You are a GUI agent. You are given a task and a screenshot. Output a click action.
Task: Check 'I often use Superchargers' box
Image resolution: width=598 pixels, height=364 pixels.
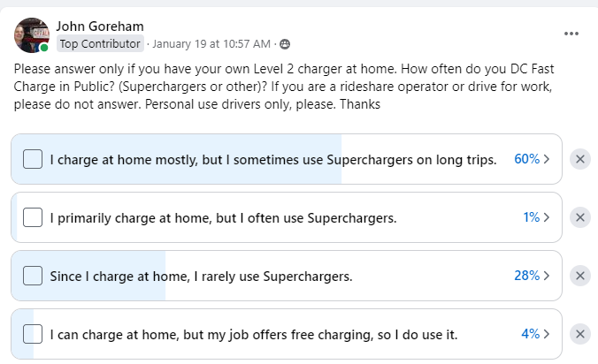click(33, 217)
